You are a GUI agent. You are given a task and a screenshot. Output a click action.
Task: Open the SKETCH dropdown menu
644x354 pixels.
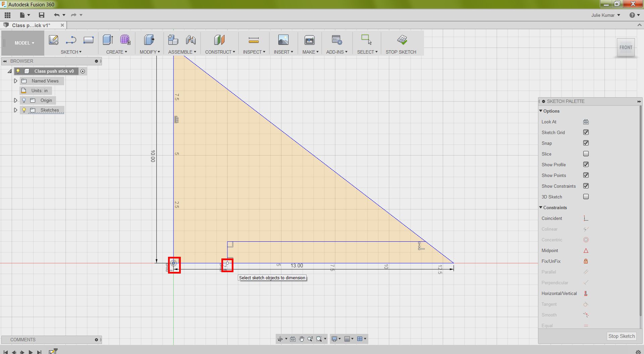71,52
